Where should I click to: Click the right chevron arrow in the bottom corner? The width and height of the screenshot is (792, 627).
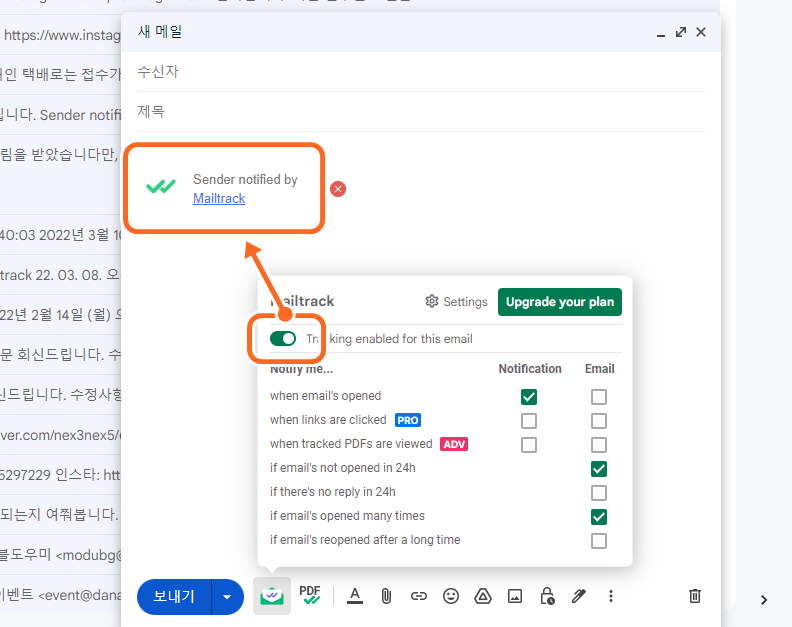(764, 600)
